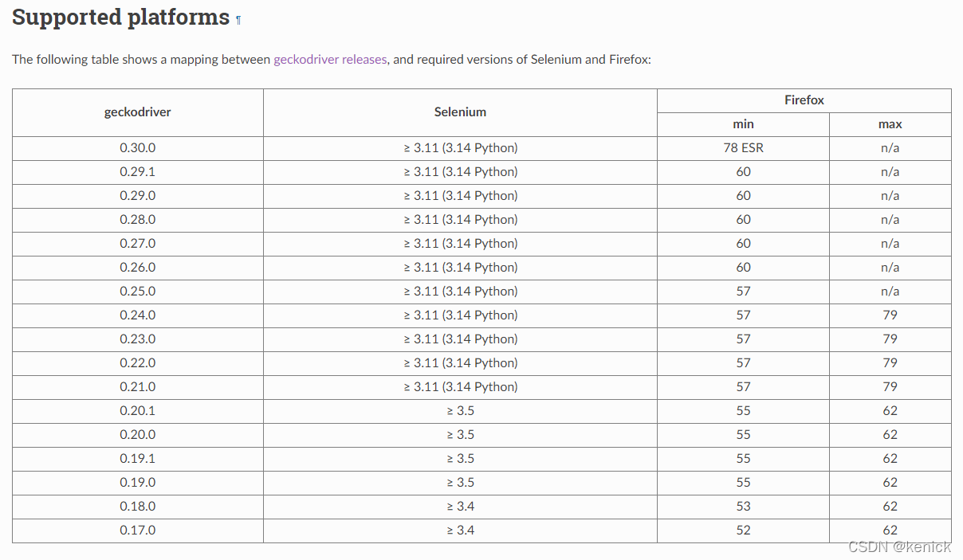
Task: Select geckodriver version 0.20.0 cell
Action: (138, 435)
